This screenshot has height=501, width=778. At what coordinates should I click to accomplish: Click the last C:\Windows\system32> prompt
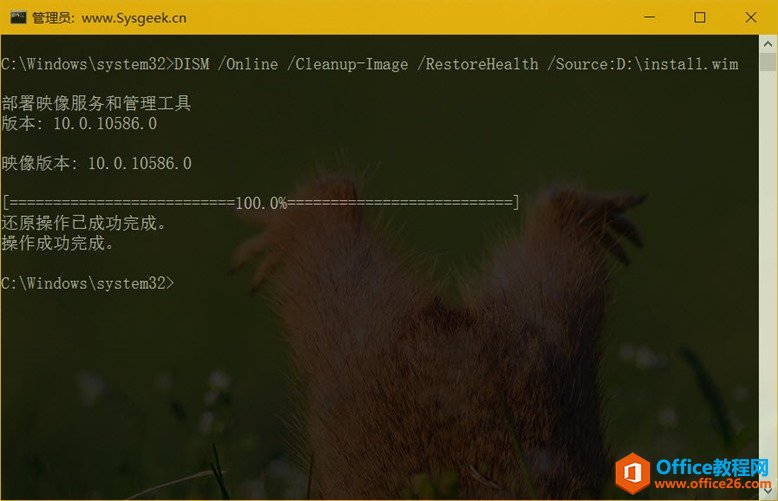88,283
